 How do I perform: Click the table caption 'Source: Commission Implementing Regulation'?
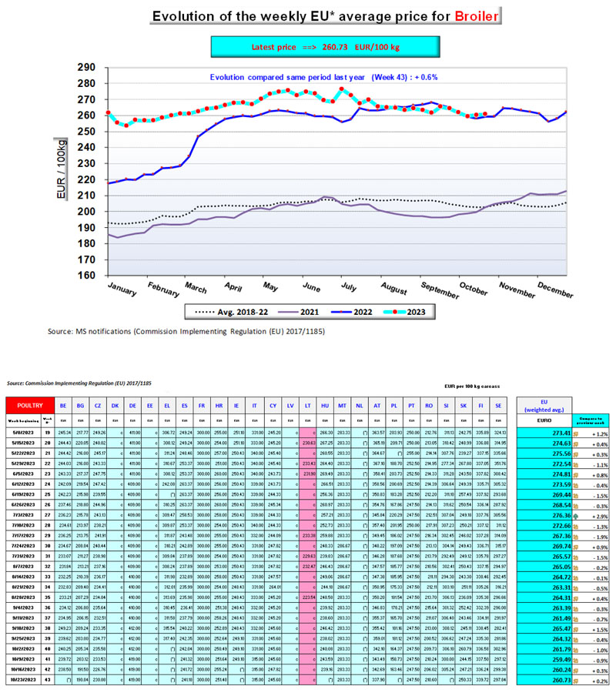pyautogui.click(x=79, y=383)
